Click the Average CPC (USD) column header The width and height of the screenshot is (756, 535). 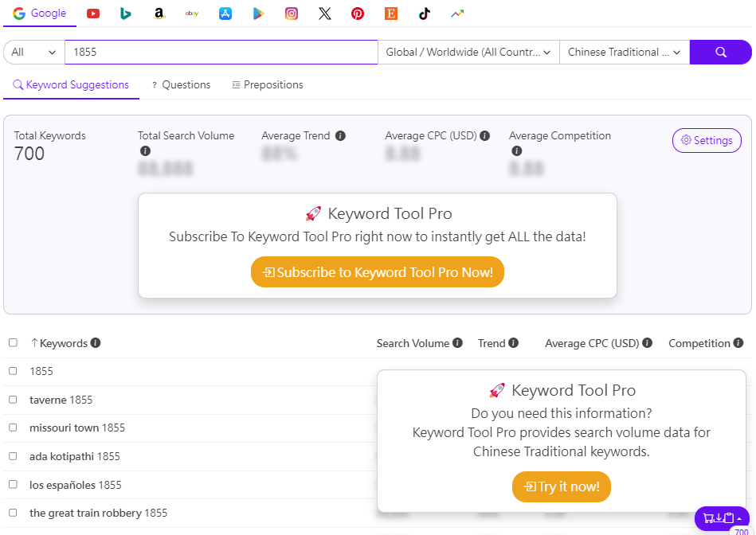point(592,343)
